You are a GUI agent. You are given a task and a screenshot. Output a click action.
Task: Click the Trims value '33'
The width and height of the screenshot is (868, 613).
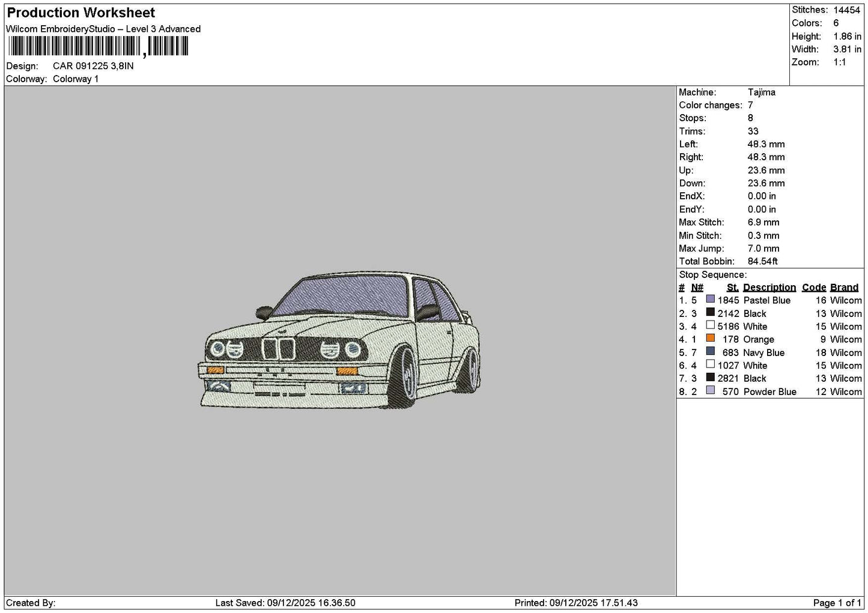[x=753, y=131]
